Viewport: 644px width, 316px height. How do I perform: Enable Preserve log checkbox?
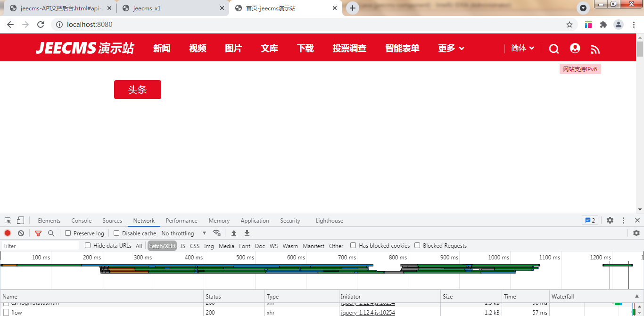click(68, 233)
